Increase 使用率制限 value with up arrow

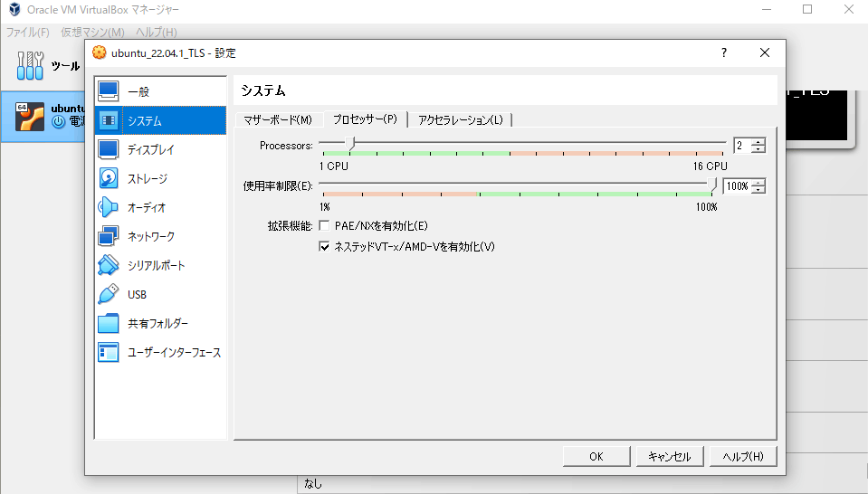pos(758,183)
